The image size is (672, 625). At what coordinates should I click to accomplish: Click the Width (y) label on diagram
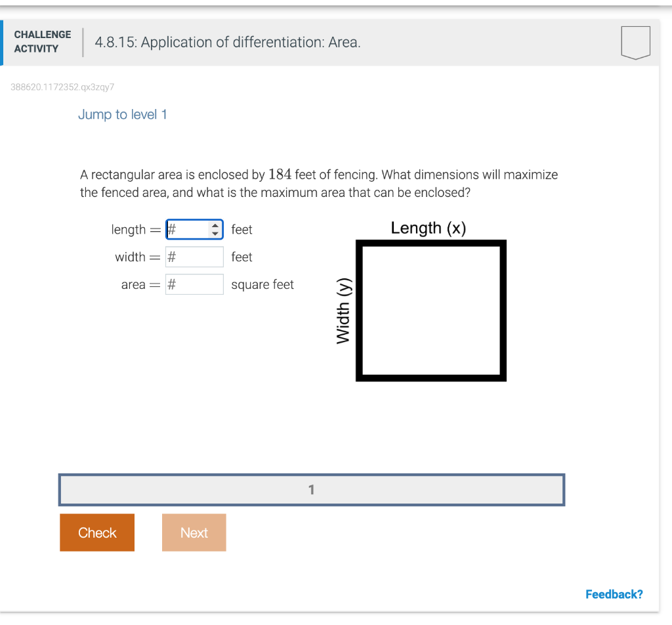pos(343,311)
